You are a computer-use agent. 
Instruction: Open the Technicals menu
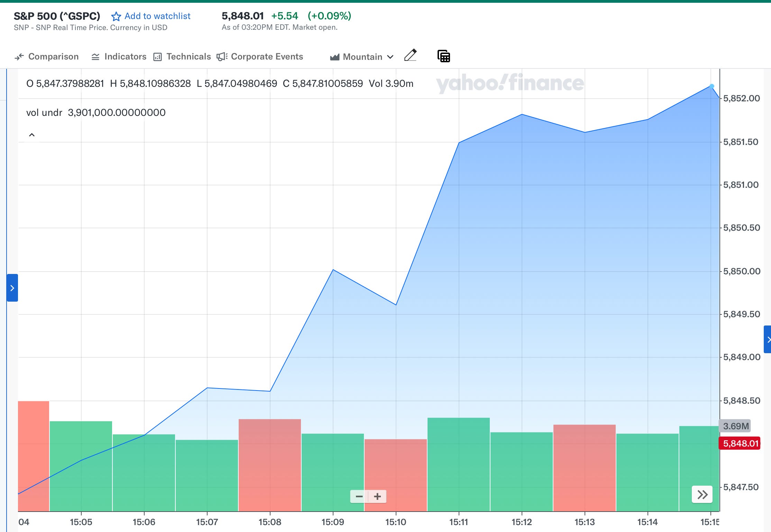[x=182, y=57]
